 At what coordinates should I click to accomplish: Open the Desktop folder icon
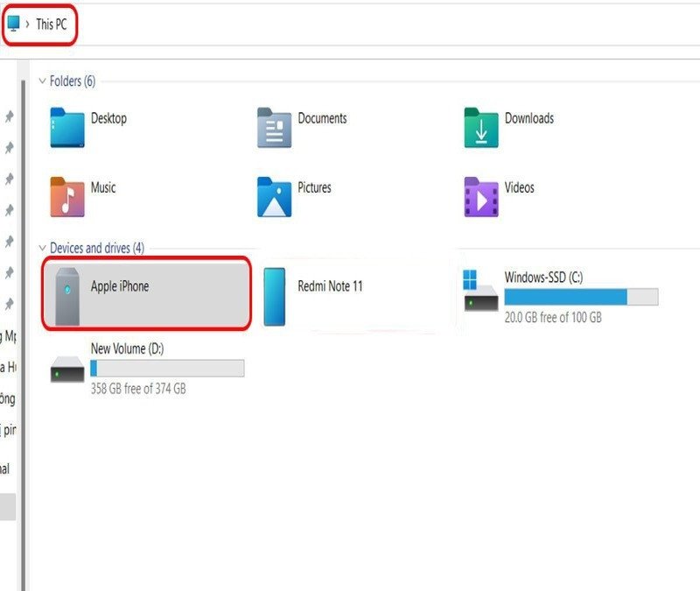67,128
